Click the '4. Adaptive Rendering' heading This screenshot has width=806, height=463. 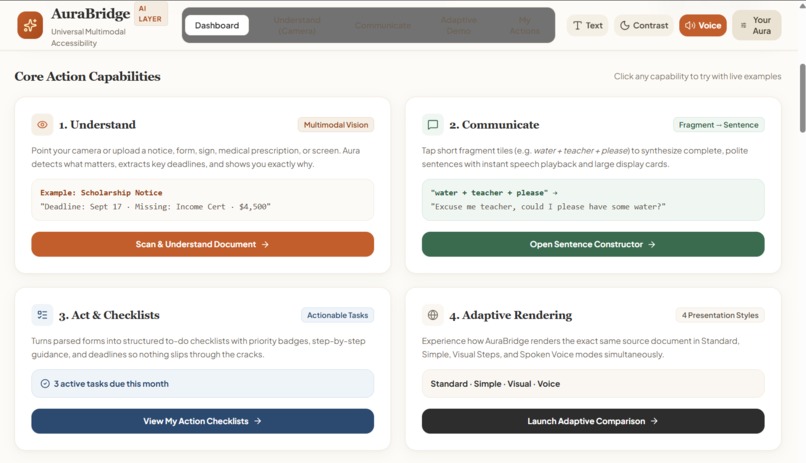[510, 315]
